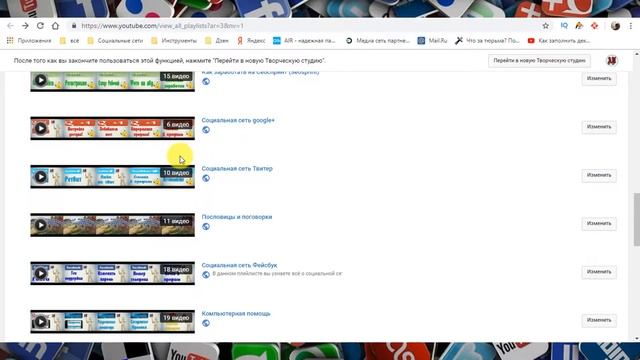The image size is (640, 360).
Task: Go forward using the browser forward arrow
Action: (25, 26)
